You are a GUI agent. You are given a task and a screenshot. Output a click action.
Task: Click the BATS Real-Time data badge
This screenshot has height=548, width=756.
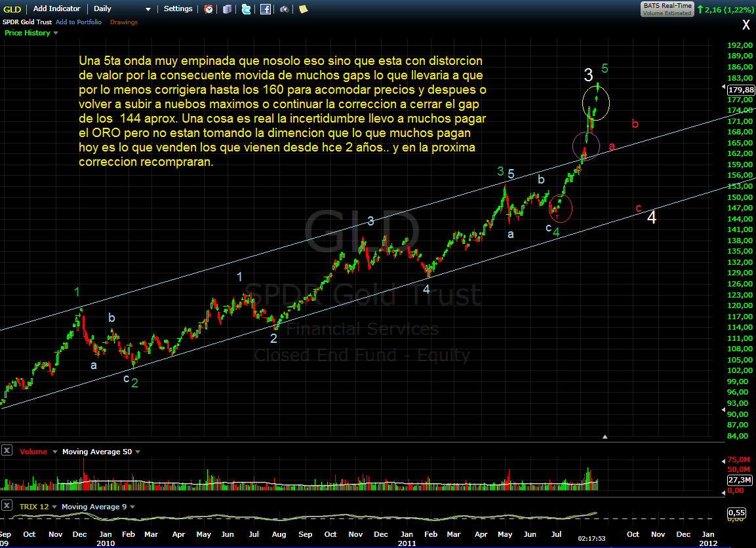point(667,9)
